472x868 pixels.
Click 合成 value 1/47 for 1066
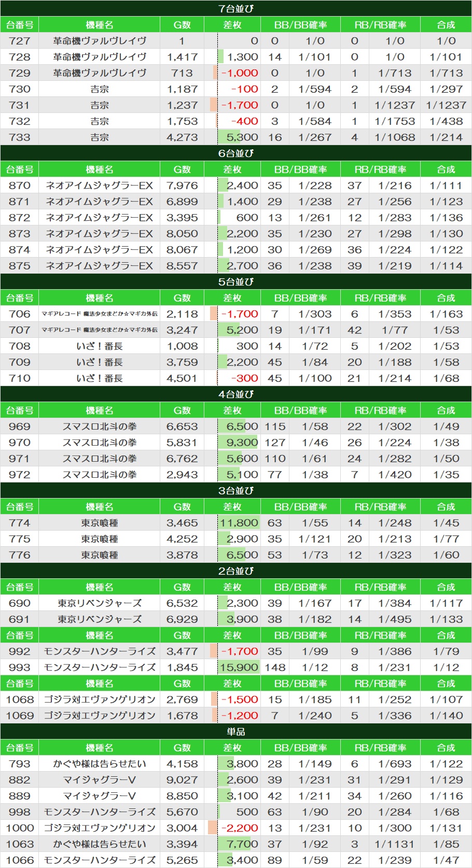point(446,860)
